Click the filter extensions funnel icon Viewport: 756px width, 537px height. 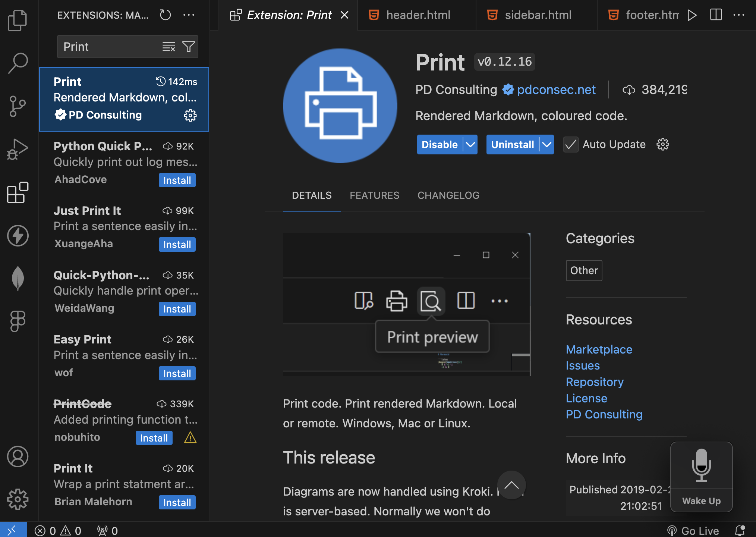tap(189, 47)
